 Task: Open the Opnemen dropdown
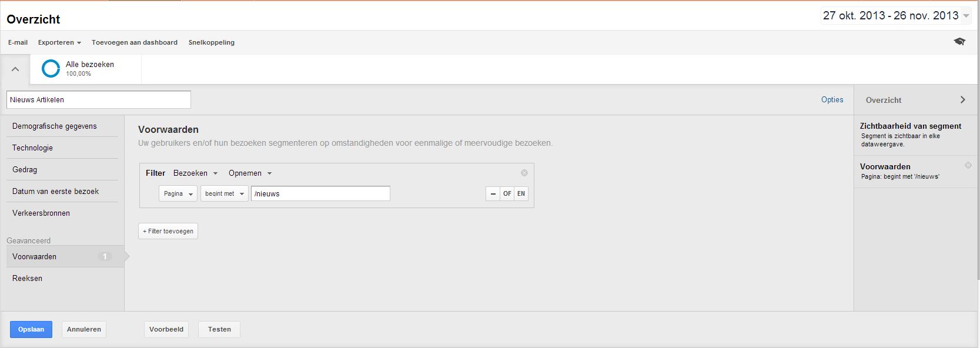(x=250, y=173)
